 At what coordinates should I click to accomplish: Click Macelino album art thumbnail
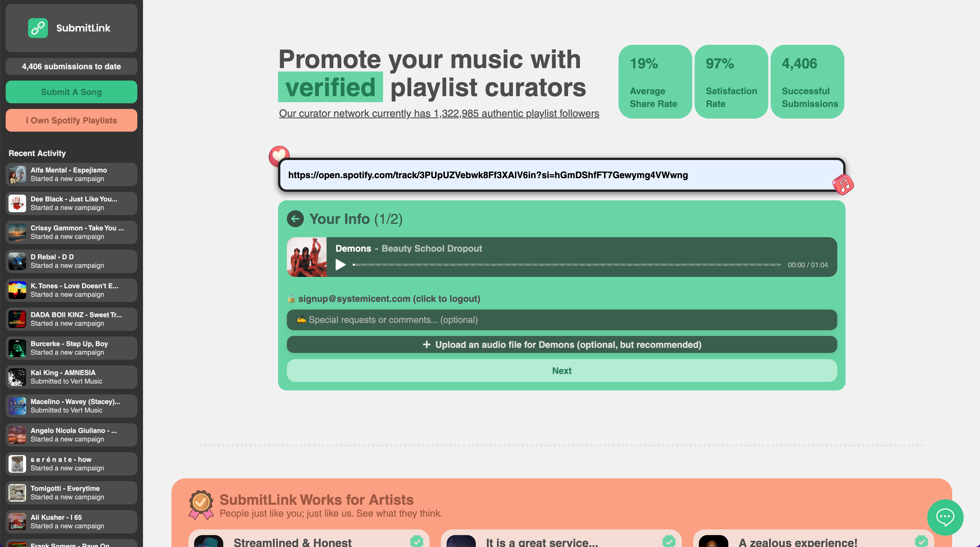coord(17,406)
